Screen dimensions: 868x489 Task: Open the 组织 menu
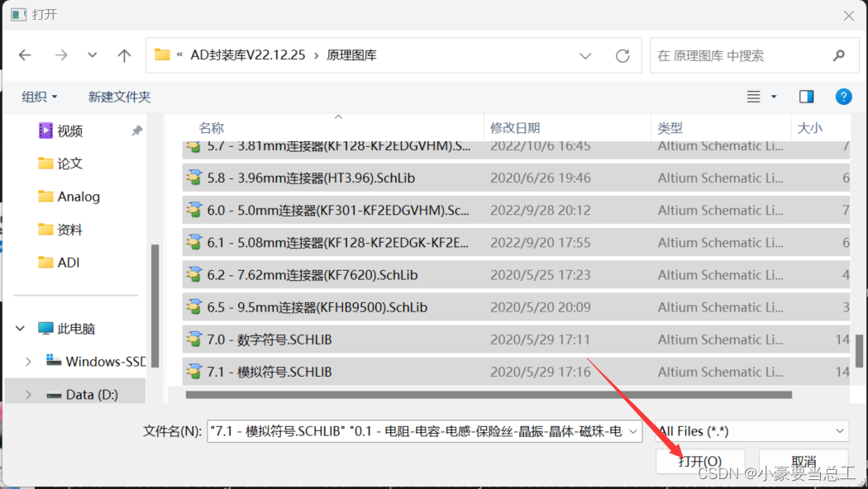tap(39, 97)
